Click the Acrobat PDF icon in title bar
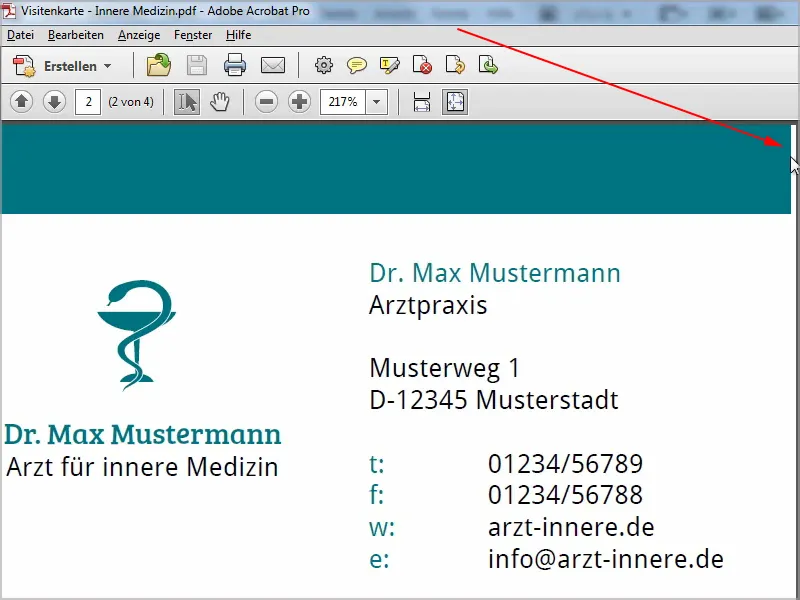800x600 pixels. 9,11
